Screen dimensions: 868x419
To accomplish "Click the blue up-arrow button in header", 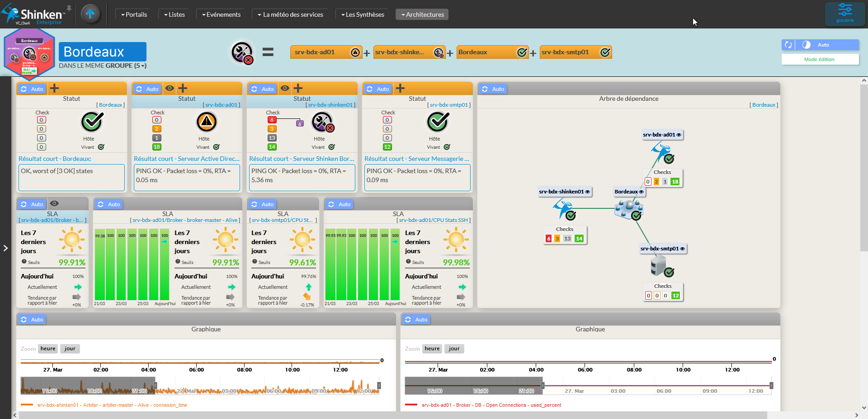I will [x=90, y=14].
